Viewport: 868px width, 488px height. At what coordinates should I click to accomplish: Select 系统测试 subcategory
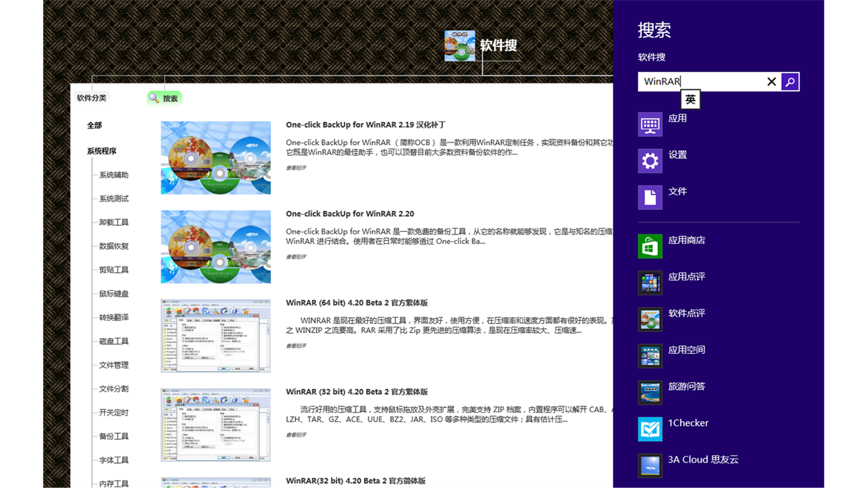click(114, 199)
